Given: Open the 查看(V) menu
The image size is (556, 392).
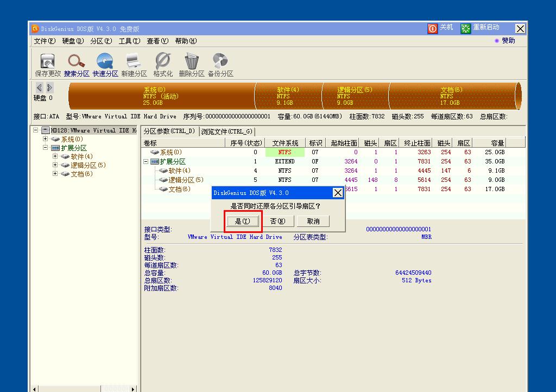Looking at the screenshot, I should (x=157, y=41).
